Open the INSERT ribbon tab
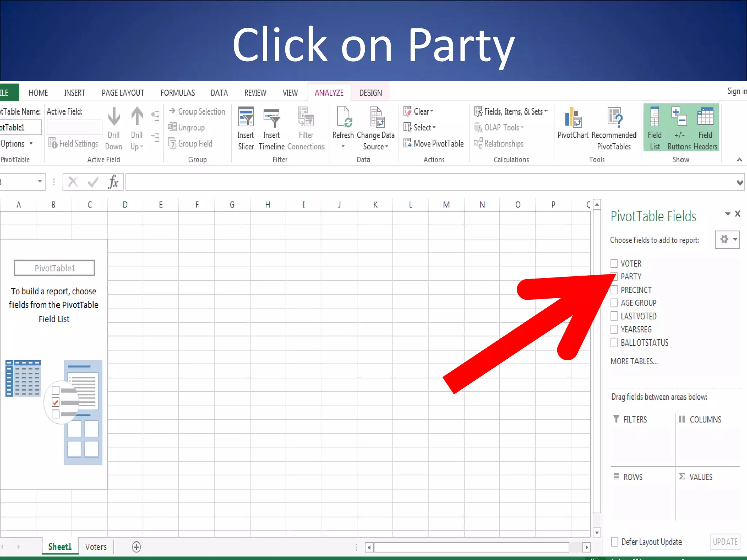 (x=74, y=93)
